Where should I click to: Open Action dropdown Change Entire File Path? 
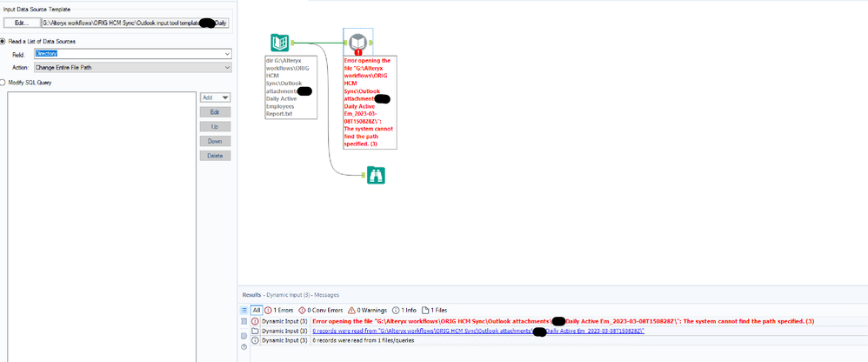pyautogui.click(x=132, y=67)
